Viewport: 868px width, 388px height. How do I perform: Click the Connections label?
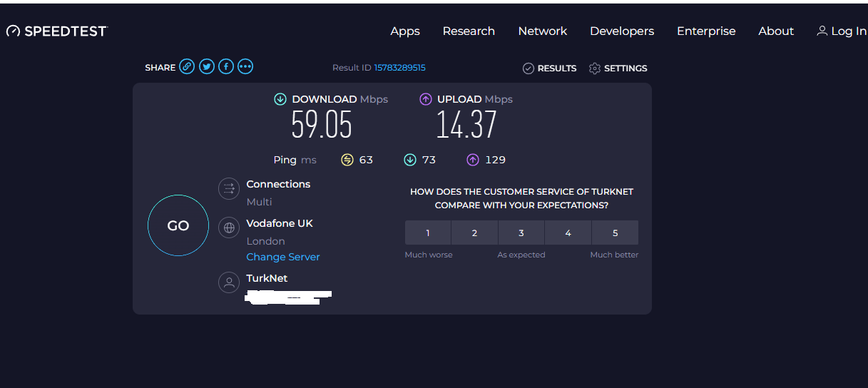pos(278,184)
